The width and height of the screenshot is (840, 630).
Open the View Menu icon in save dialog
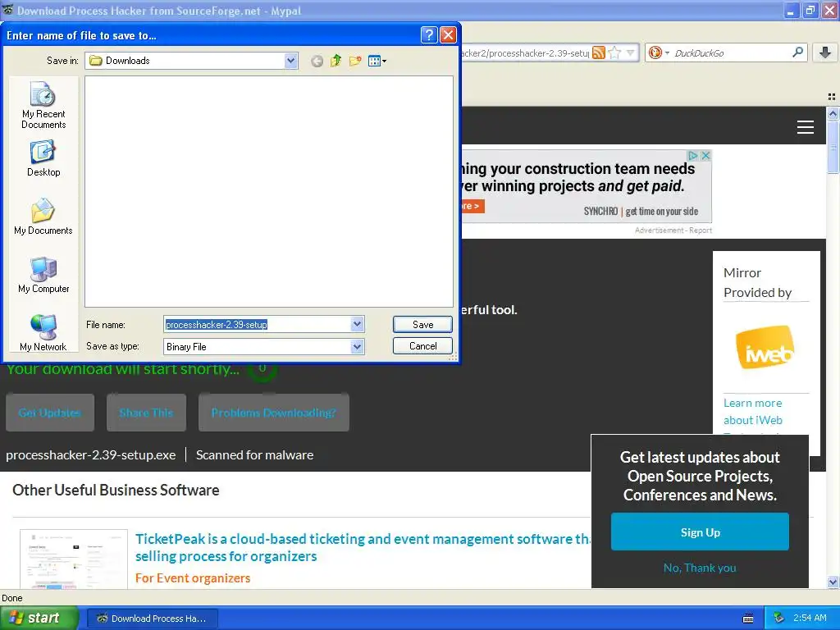pyautogui.click(x=377, y=61)
